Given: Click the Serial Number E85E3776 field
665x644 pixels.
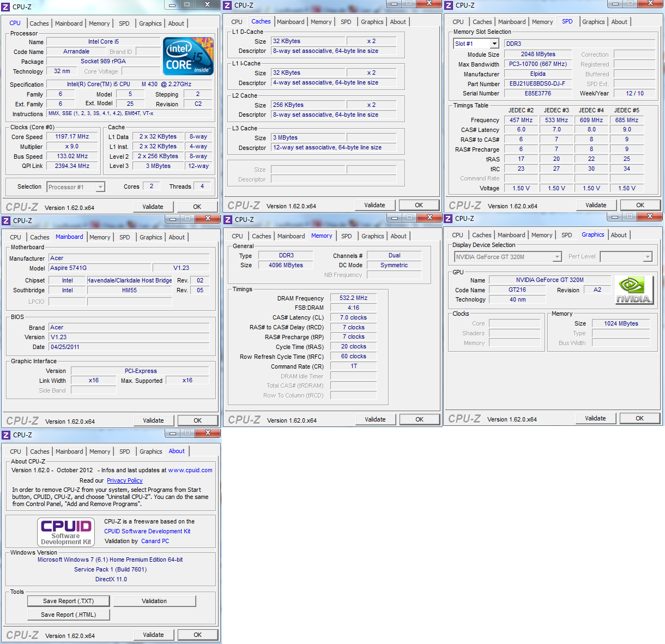Looking at the screenshot, I should [537, 94].
